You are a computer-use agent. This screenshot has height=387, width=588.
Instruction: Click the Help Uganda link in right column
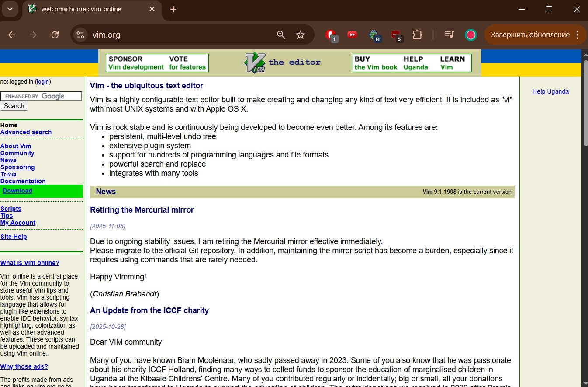550,91
